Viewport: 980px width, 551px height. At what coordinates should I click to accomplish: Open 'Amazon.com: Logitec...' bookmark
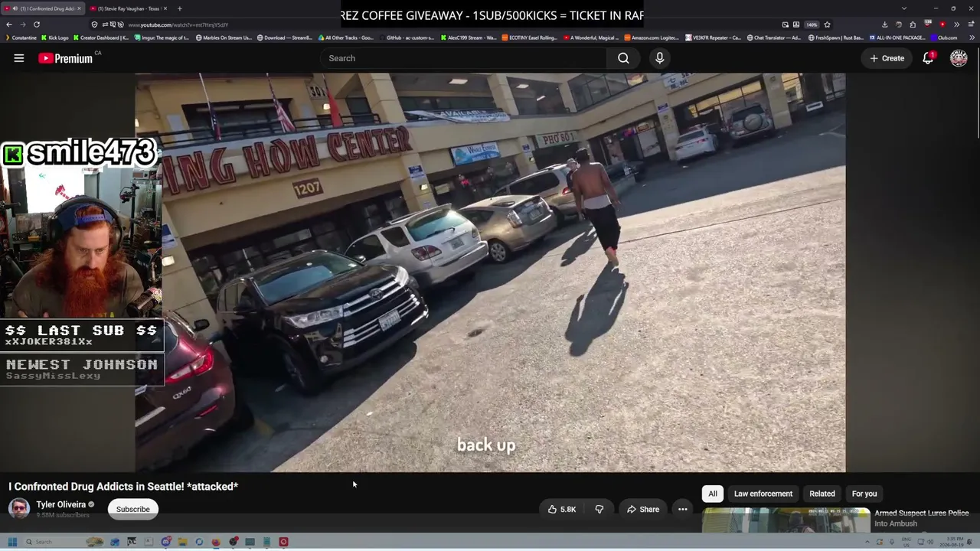coord(652,37)
